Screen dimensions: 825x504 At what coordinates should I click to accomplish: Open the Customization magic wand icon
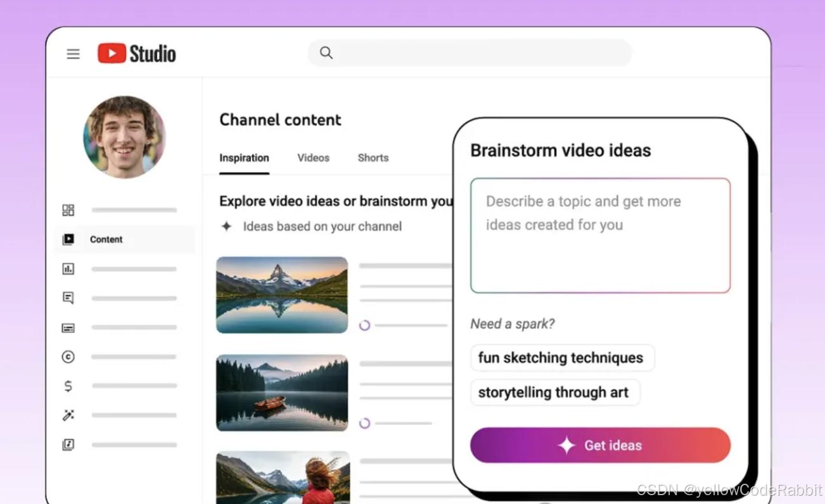[x=68, y=415]
